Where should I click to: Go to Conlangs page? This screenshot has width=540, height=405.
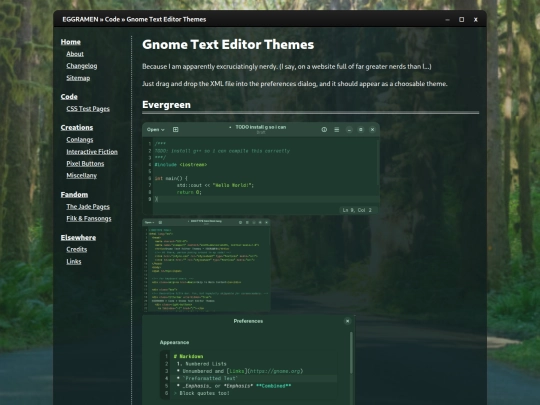80,139
